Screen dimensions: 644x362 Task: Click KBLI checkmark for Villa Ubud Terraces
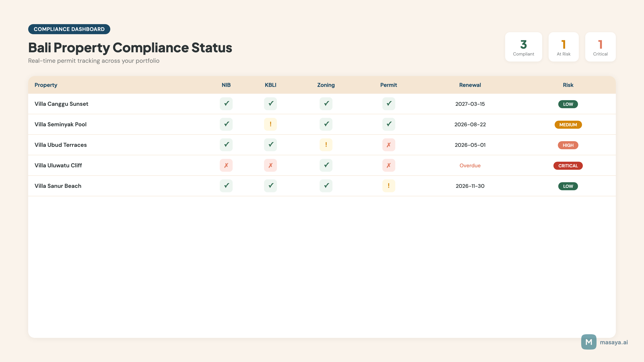click(270, 145)
